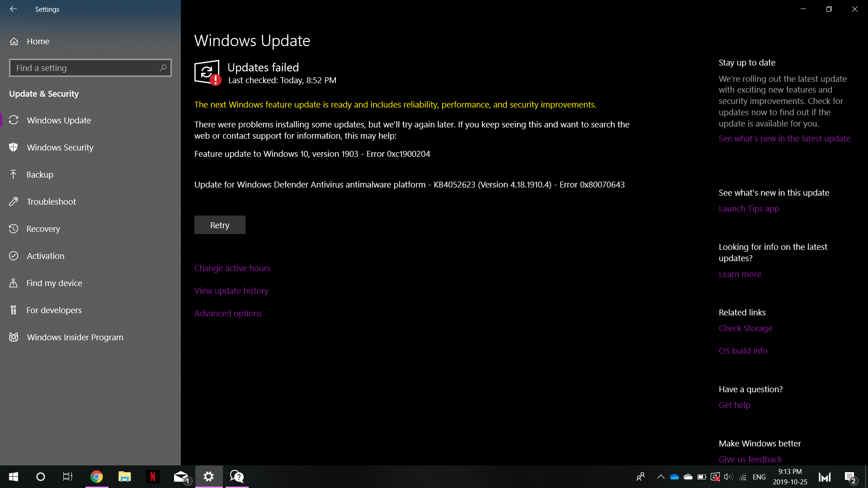Open View update history link

pos(231,291)
